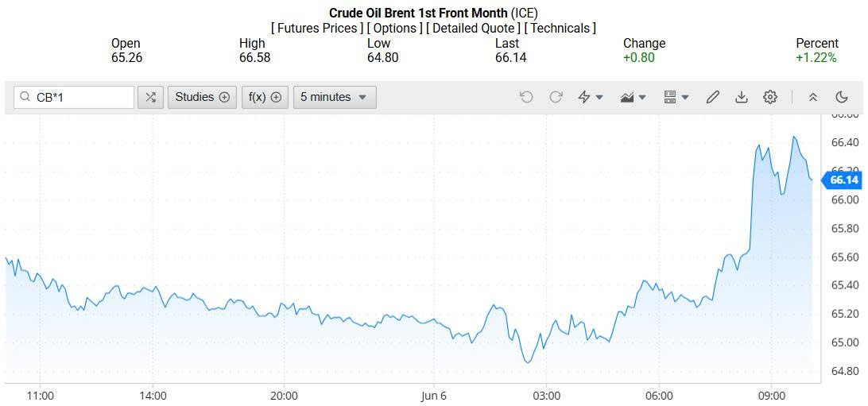Open the chart type area dropdown
The image size is (868, 406).
coord(634,97)
